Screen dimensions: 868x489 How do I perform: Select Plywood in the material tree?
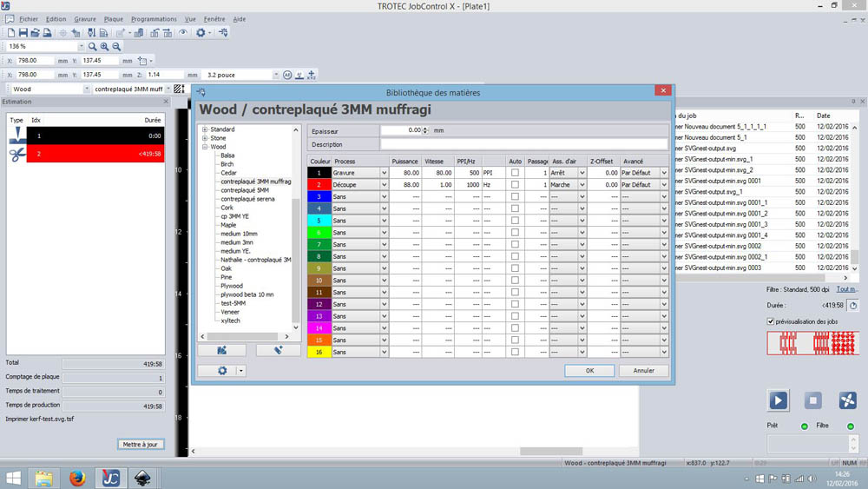click(232, 286)
